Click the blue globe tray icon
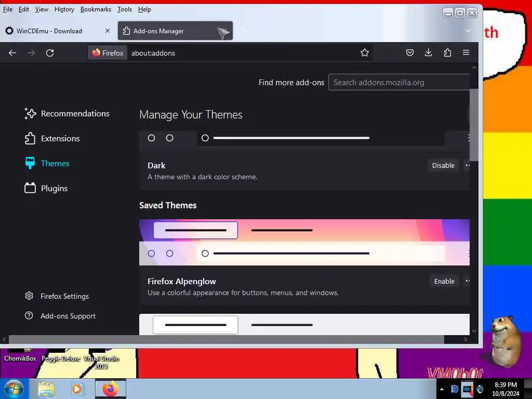Image resolution: width=532 pixels, height=399 pixels. coord(480,389)
